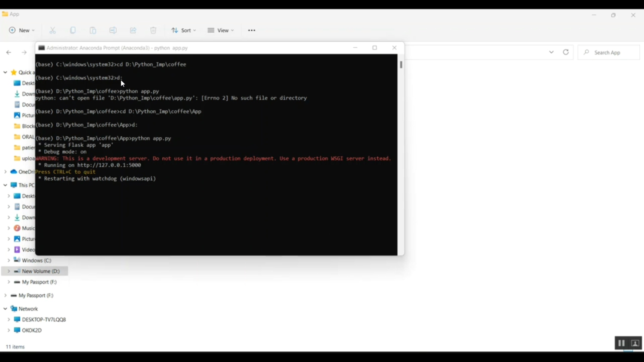Click the "Restarting with watchdog" terminal line
The height and width of the screenshot is (362, 644).
pos(97,178)
